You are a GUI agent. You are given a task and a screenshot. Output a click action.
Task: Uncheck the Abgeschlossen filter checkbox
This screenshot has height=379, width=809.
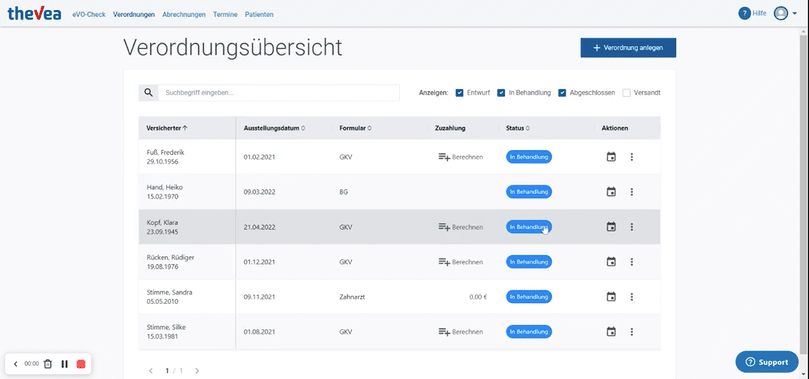point(562,93)
